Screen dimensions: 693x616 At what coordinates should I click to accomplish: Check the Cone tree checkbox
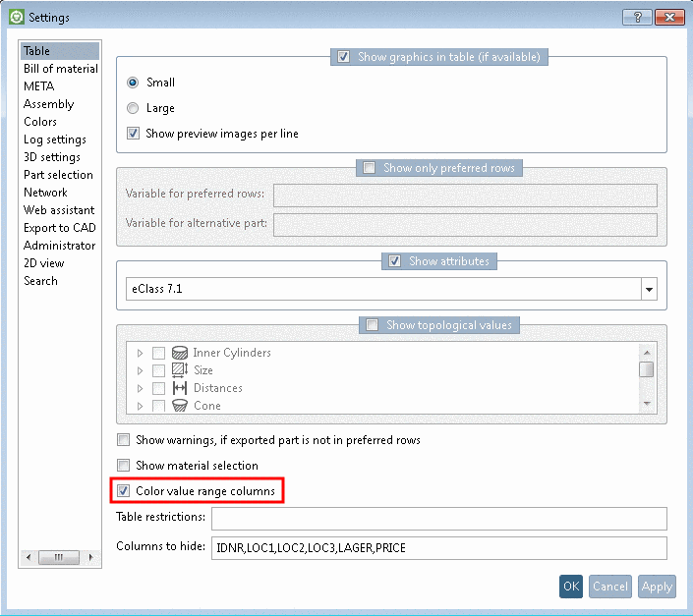coord(158,406)
